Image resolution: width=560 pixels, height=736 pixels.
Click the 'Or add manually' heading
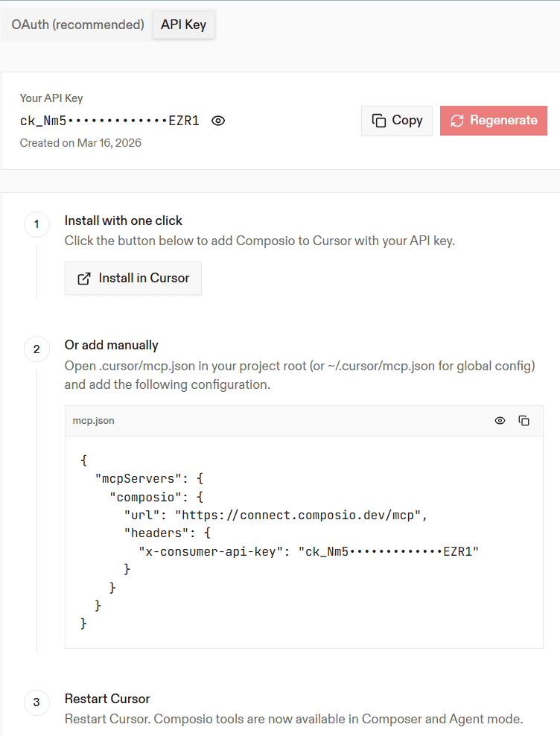pos(111,345)
